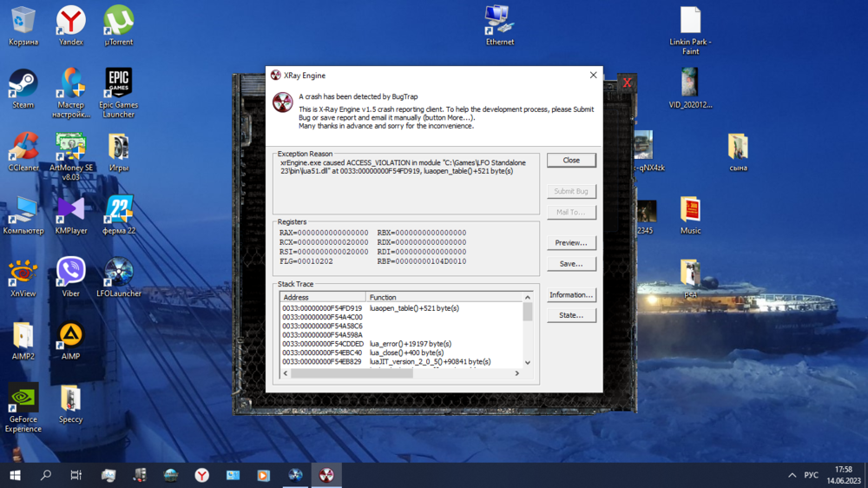This screenshot has width=868, height=488.
Task: Open the Information... button
Action: pyautogui.click(x=571, y=294)
